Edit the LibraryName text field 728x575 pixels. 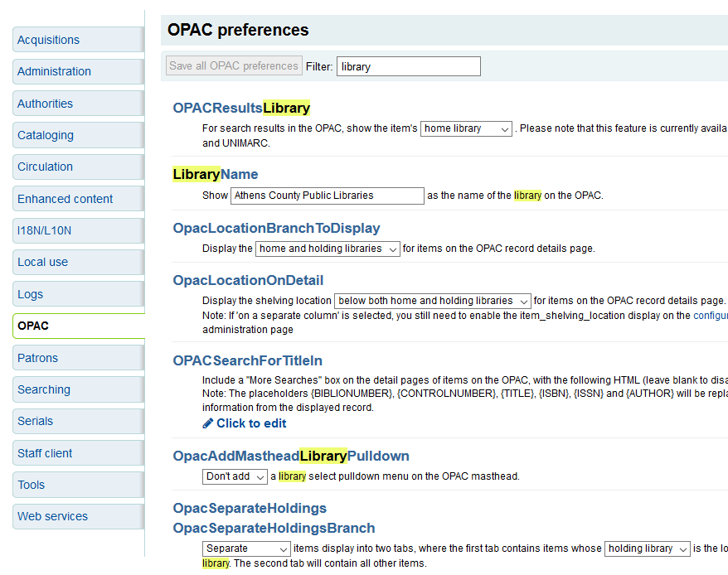[327, 196]
